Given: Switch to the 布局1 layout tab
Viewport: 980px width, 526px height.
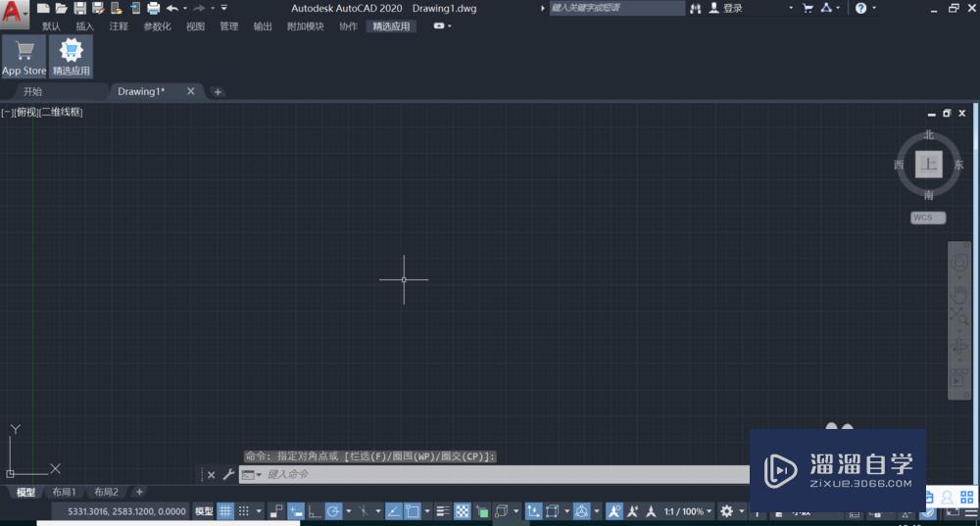Looking at the screenshot, I should pyautogui.click(x=64, y=493).
